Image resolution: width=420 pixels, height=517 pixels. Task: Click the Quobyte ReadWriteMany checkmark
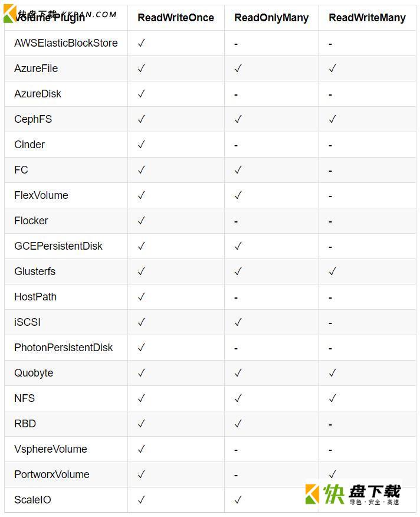(x=332, y=373)
